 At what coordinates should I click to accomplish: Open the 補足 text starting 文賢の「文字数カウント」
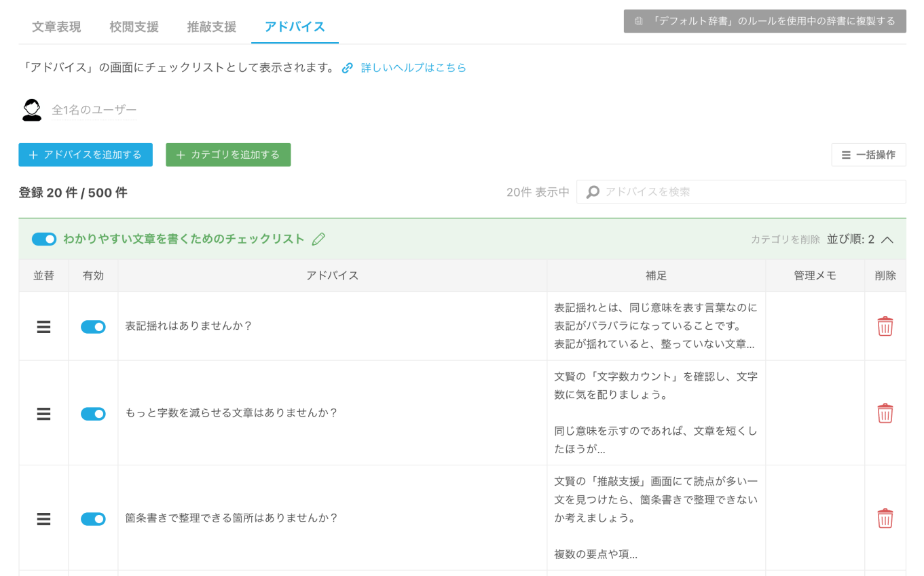click(x=656, y=413)
